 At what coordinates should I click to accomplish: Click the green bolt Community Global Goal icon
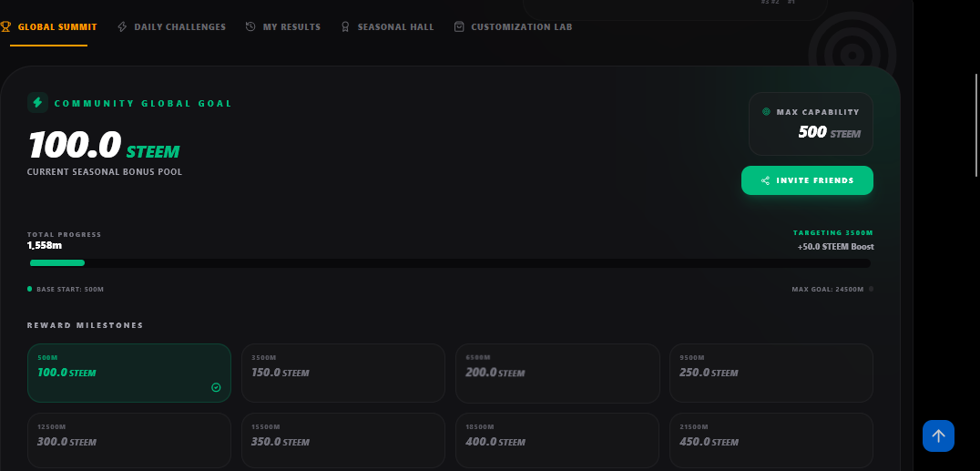[x=37, y=103]
